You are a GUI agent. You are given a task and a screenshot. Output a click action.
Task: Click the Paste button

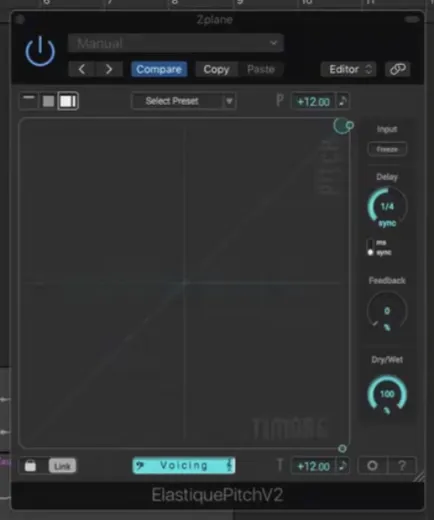(261, 69)
